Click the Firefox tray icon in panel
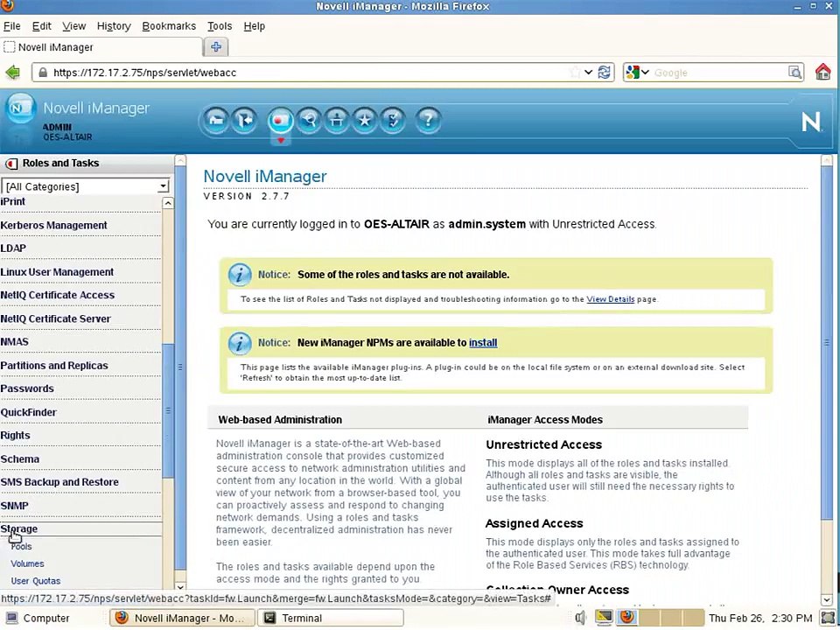The width and height of the screenshot is (840, 630). pos(626,617)
